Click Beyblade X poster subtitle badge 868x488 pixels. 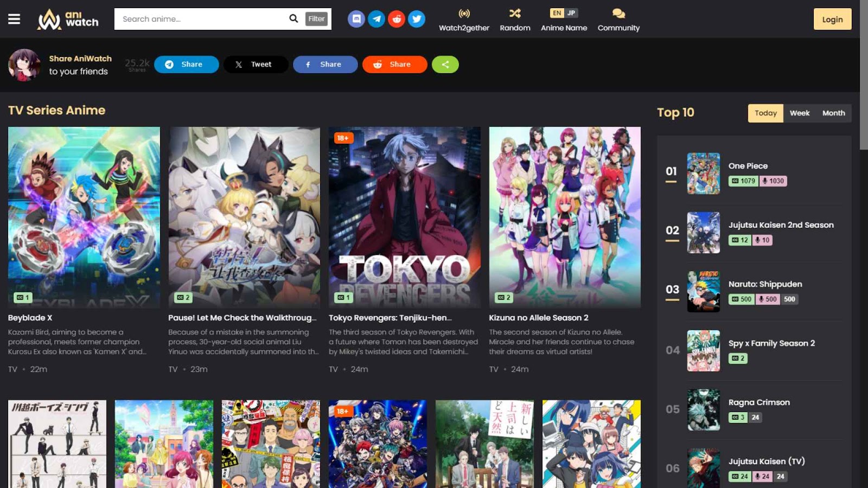[23, 298]
